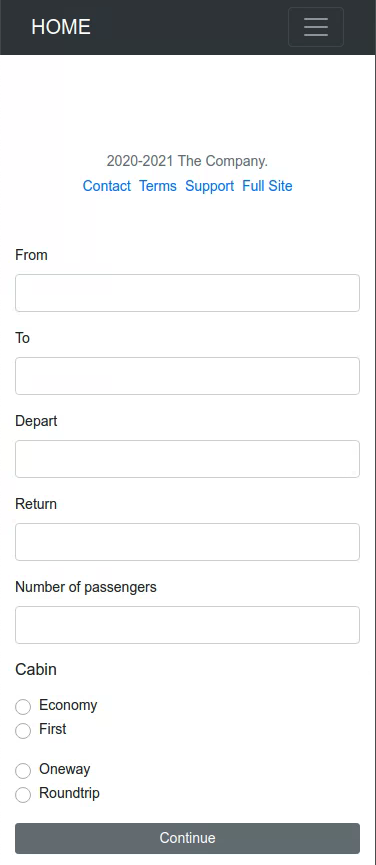Click into the Return date field
The width and height of the screenshot is (376, 865).
tap(187, 542)
